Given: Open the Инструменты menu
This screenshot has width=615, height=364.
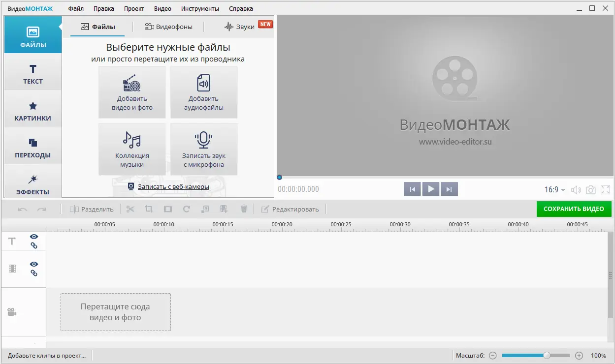Looking at the screenshot, I should click(200, 8).
